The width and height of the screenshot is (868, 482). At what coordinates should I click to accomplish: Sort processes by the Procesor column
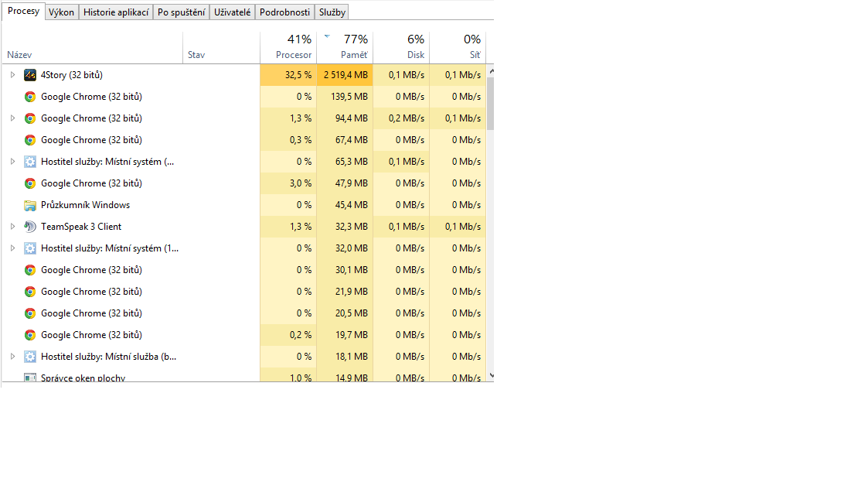coord(294,55)
